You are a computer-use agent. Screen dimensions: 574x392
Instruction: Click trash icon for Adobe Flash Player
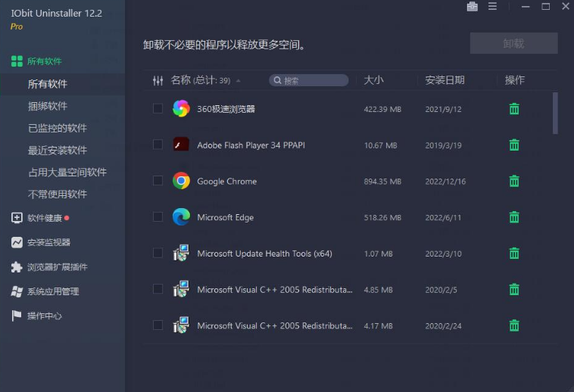click(514, 145)
